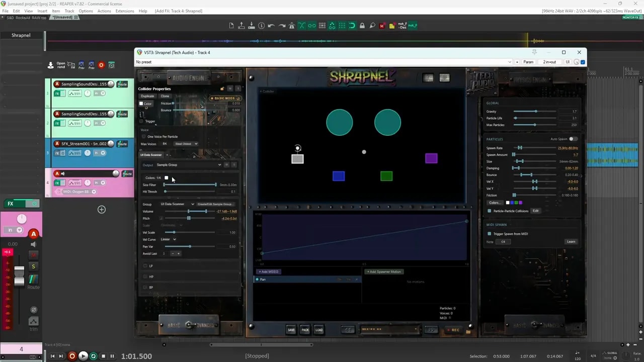Open the MIDI: Oxygen 88 input dropdown

(79, 192)
